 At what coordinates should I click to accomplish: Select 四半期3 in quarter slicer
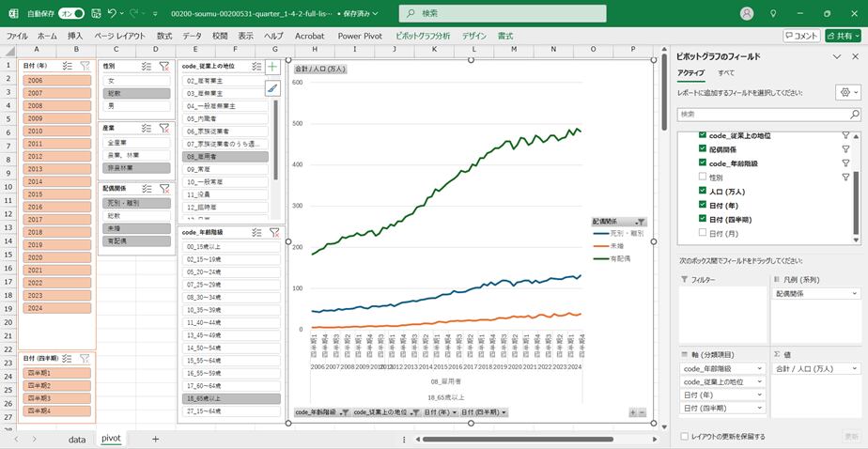click(x=57, y=398)
